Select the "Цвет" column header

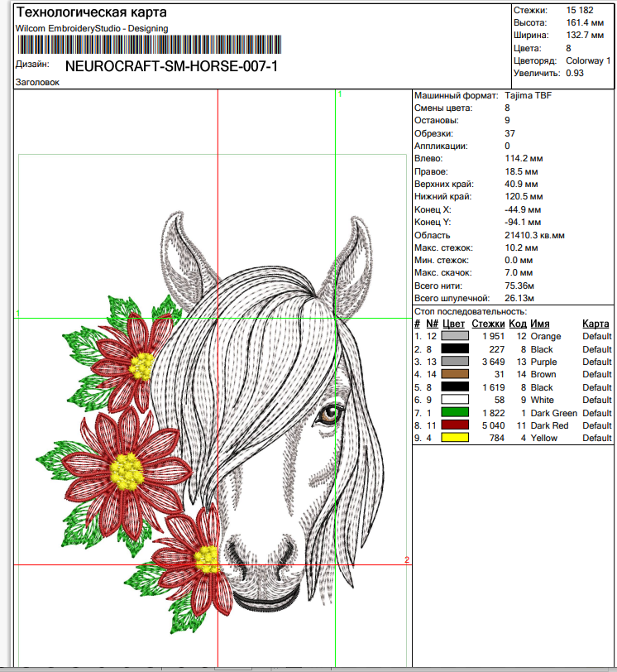click(x=454, y=324)
